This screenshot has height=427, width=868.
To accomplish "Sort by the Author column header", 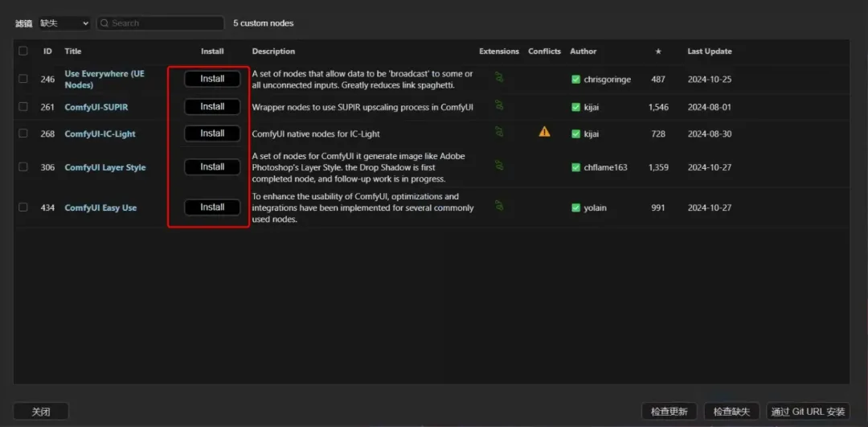I will click(583, 51).
